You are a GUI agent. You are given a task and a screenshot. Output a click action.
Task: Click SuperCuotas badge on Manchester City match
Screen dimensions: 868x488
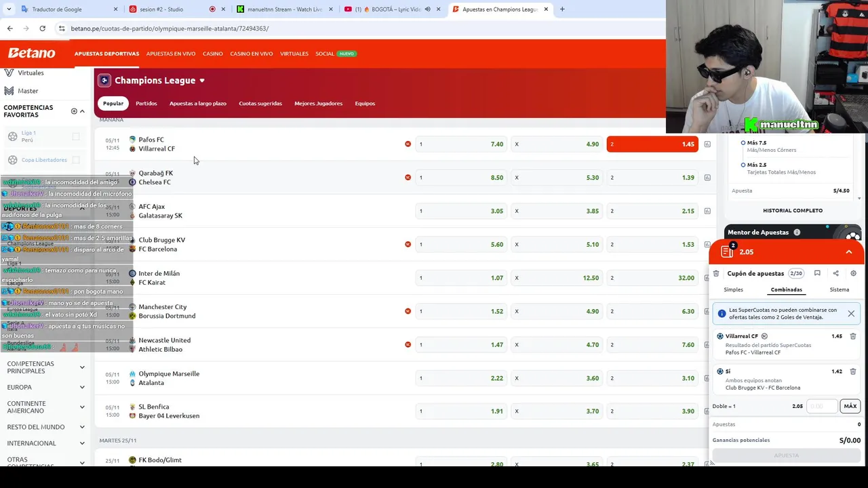tap(408, 311)
